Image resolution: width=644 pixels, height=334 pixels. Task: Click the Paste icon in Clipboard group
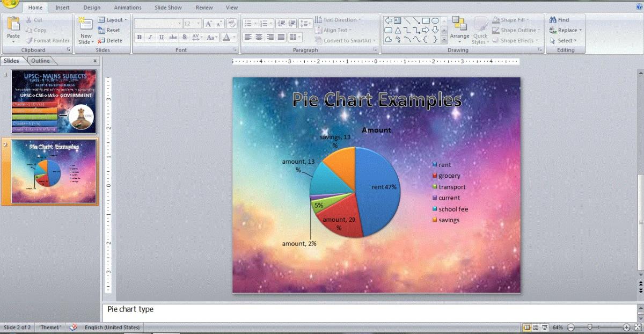(13, 26)
